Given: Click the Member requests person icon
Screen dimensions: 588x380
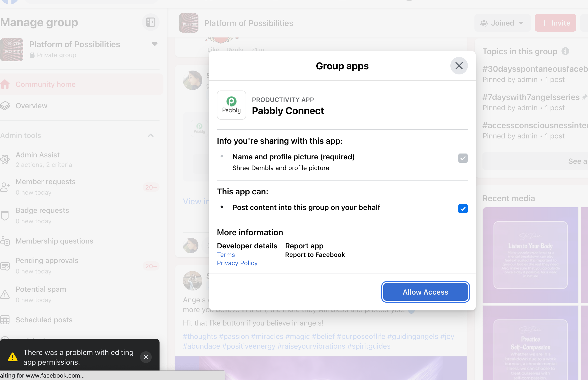Looking at the screenshot, I should point(5,187).
